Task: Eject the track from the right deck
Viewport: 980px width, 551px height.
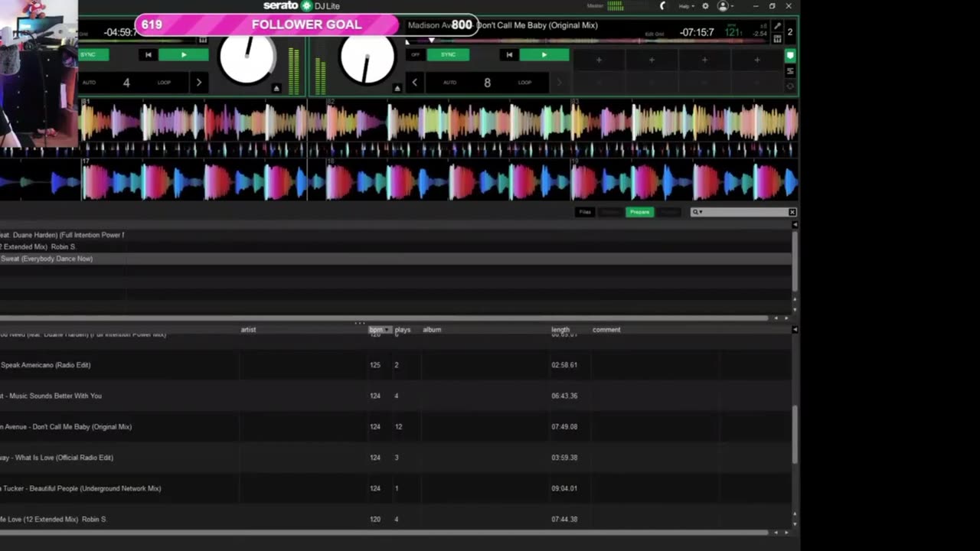Action: (x=397, y=89)
